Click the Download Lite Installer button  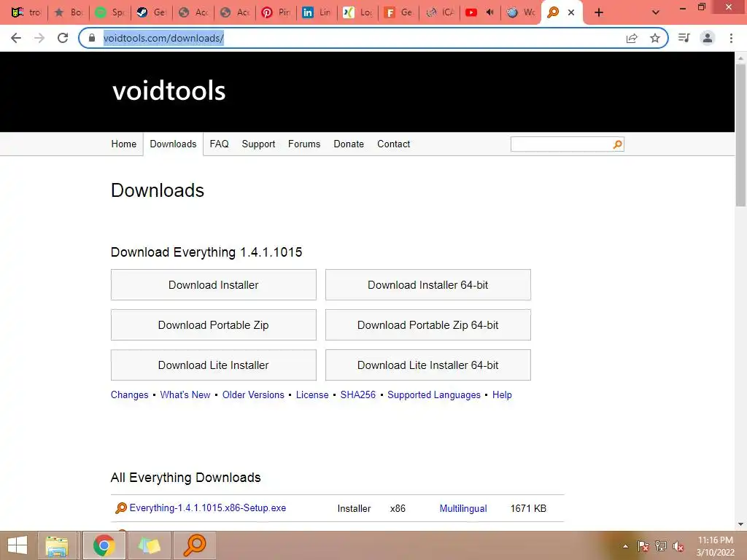(x=214, y=365)
